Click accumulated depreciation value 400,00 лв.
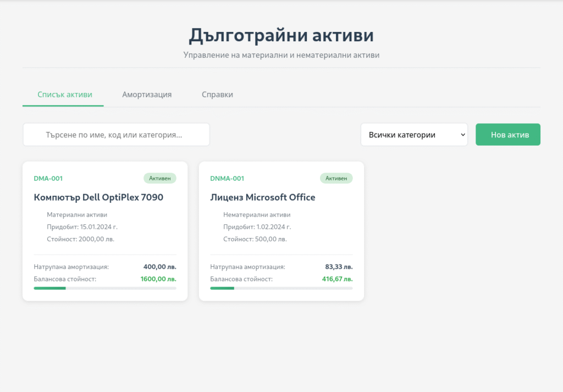The image size is (563, 392). point(160,267)
